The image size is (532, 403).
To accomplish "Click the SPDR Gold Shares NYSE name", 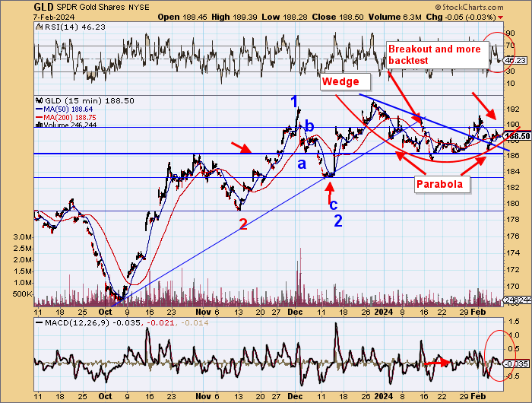I will point(103,7).
